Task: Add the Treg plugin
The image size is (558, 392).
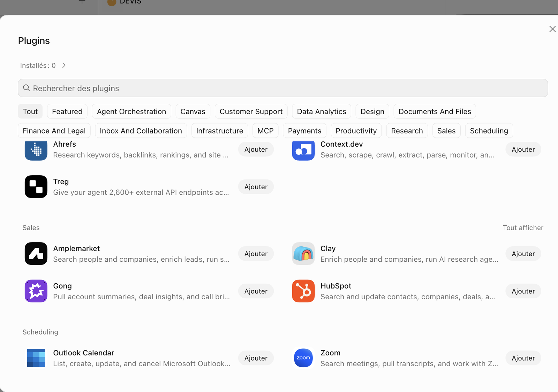Action: pyautogui.click(x=256, y=187)
